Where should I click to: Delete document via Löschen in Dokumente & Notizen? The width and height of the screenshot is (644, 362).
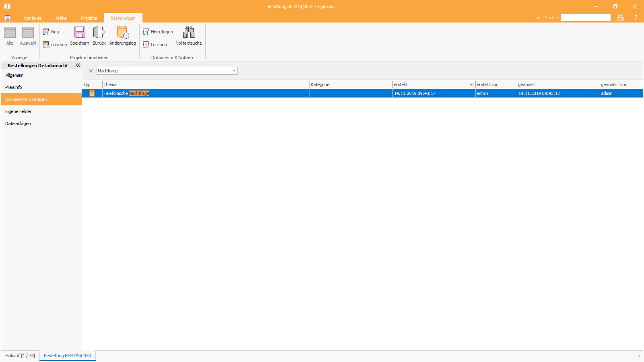(155, 45)
